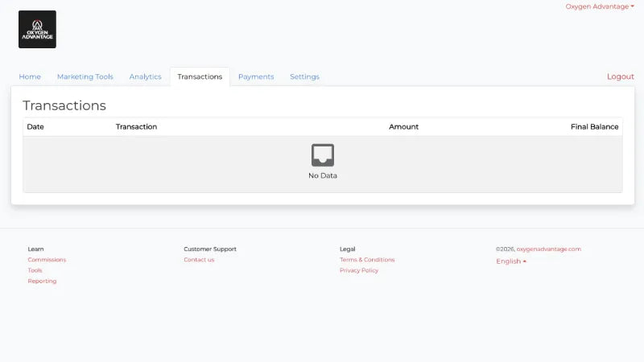Switch to the Settings tab
Image resolution: width=644 pixels, height=362 pixels.
point(304,76)
